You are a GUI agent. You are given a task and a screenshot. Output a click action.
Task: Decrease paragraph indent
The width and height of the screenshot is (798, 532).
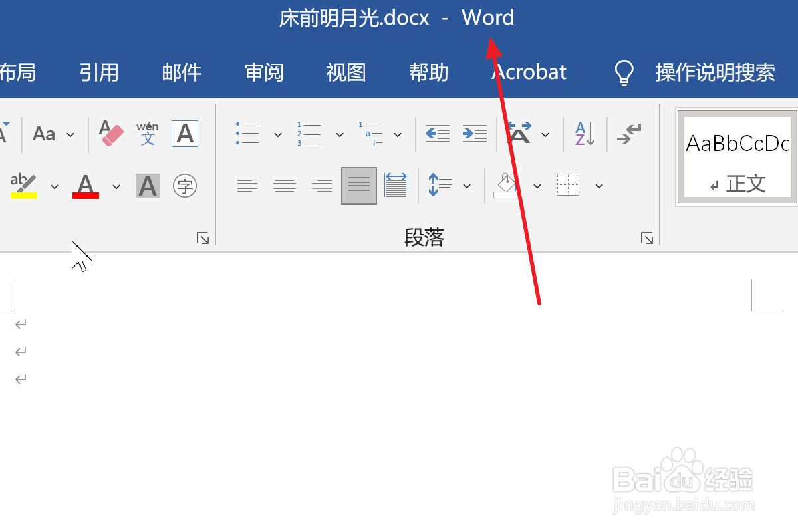pyautogui.click(x=438, y=134)
